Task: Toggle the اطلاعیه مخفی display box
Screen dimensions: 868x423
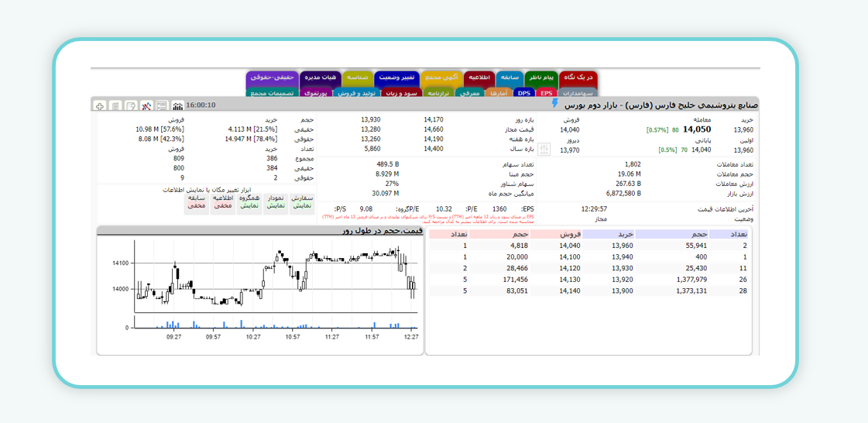Action: pyautogui.click(x=223, y=201)
